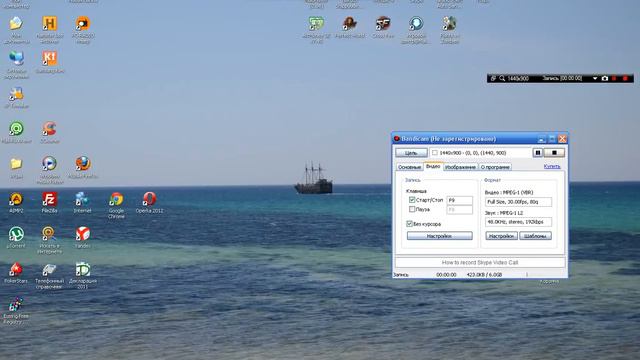
Task: Go to the О программе tab
Action: click(495, 167)
